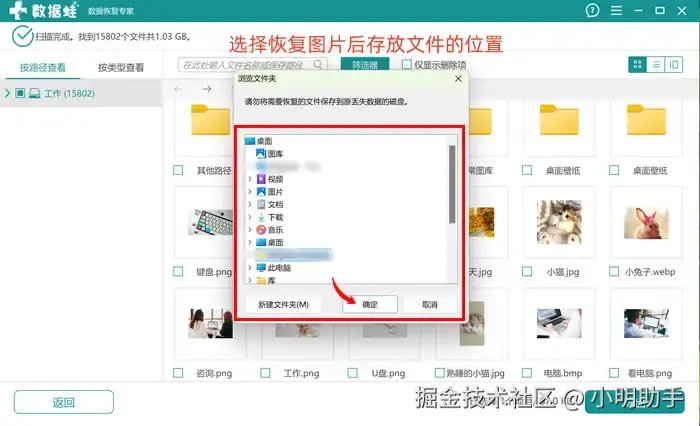Confirm with the 确定 button
The width and height of the screenshot is (700, 426).
[370, 304]
